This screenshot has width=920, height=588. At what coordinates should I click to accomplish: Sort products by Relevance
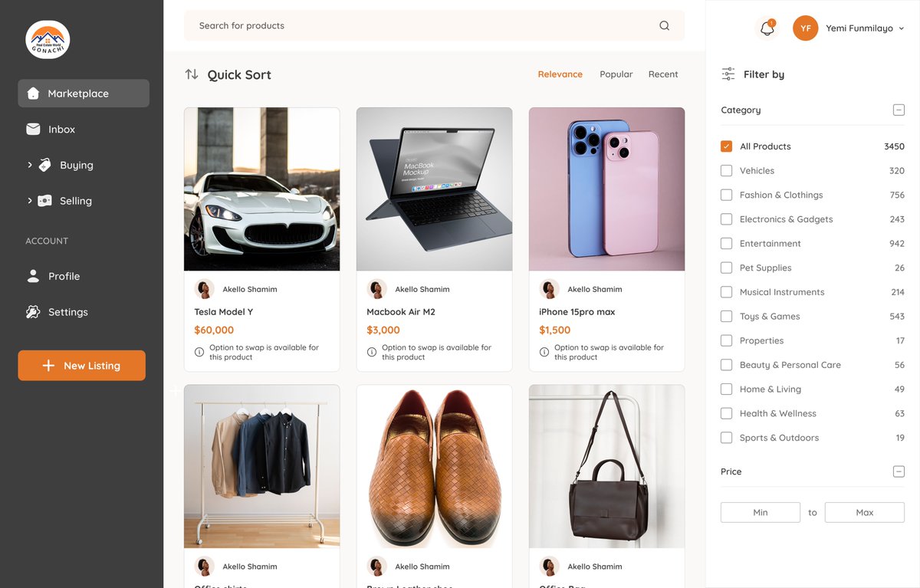point(560,74)
